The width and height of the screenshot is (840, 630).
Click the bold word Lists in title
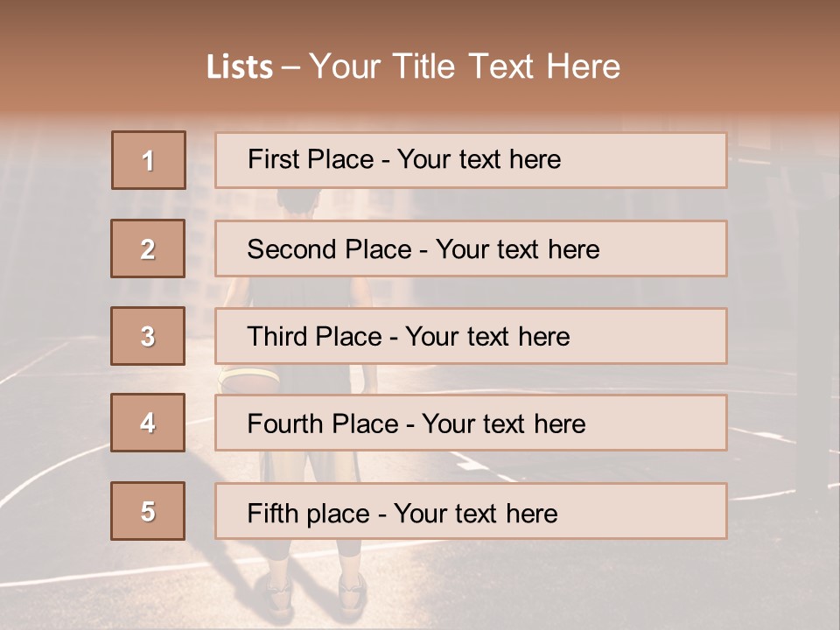click(x=240, y=67)
